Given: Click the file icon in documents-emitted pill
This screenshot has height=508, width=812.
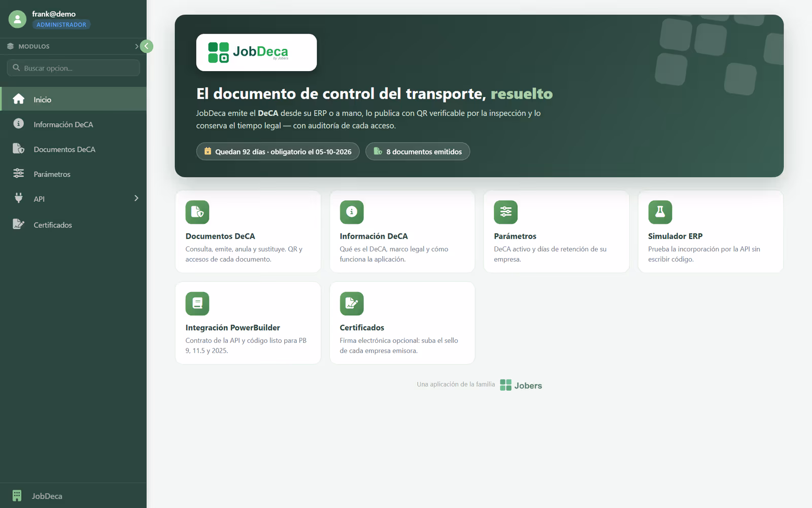Looking at the screenshot, I should click(378, 151).
